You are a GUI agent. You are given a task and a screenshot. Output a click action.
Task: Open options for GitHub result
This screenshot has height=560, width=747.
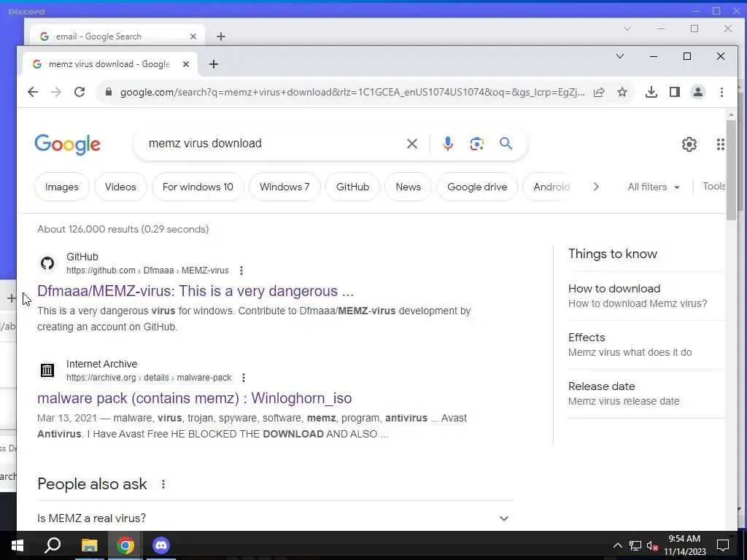click(x=241, y=271)
